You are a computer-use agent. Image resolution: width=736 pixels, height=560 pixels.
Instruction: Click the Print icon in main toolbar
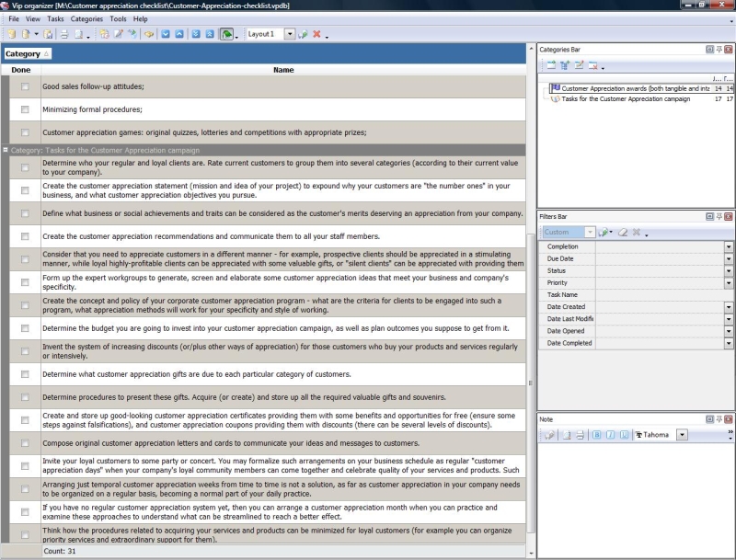(63, 34)
